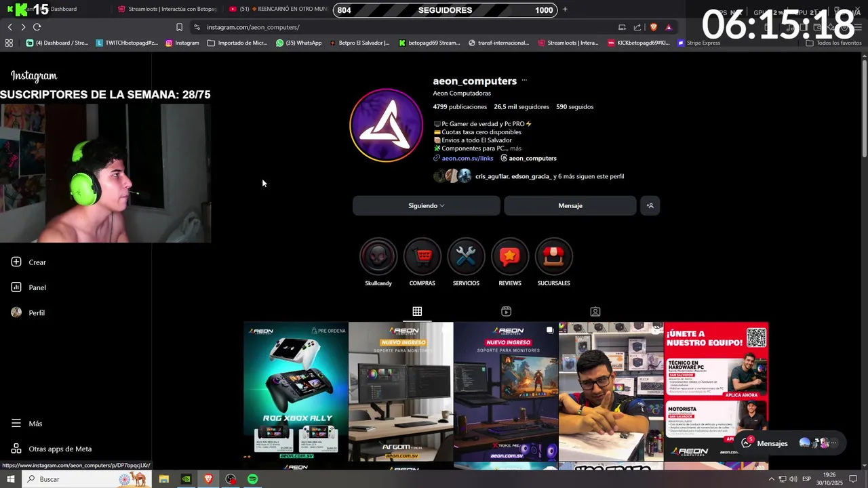The image size is (868, 488).
Task: Open the Mensajes floating panel
Action: [x=791, y=443]
